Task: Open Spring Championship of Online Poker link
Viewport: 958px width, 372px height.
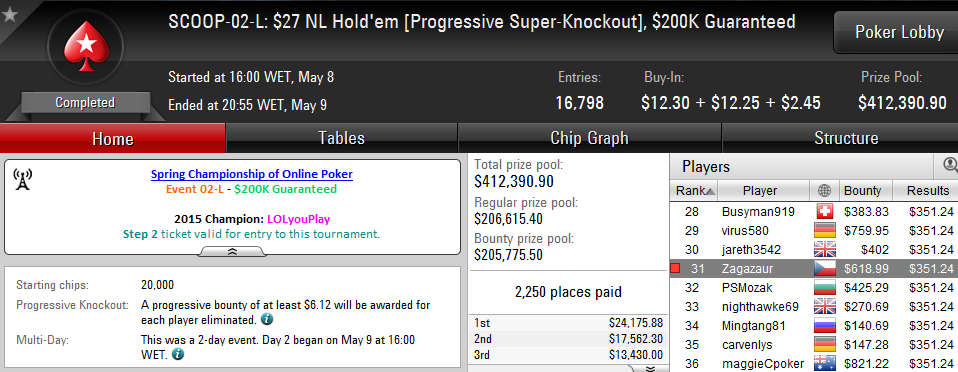Action: coord(252,174)
